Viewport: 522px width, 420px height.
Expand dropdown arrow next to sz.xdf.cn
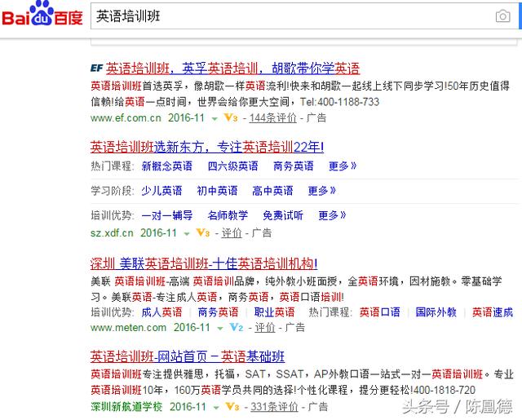tap(187, 233)
